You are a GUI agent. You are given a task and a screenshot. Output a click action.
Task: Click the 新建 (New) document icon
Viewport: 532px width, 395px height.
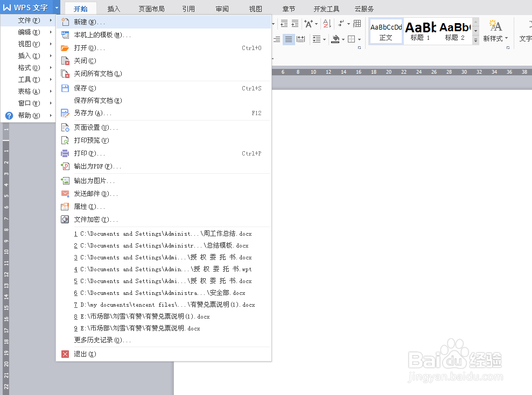coord(65,22)
